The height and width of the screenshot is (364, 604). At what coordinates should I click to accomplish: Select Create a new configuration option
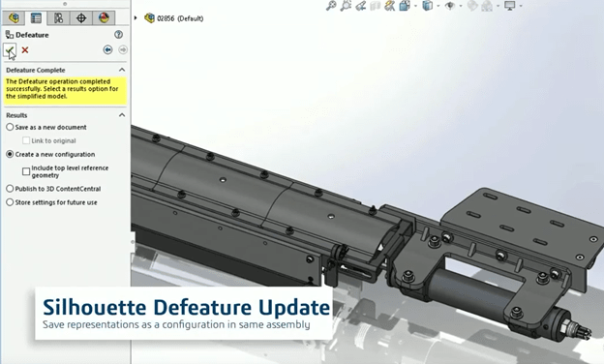[x=10, y=154]
